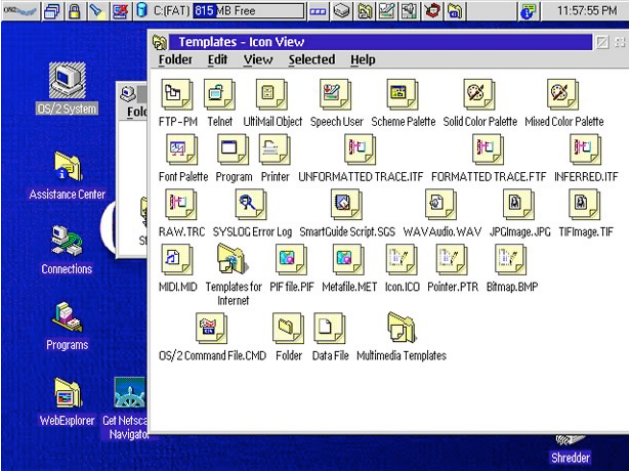Open the Selected menu
This screenshot has width=629, height=471.
click(x=312, y=60)
